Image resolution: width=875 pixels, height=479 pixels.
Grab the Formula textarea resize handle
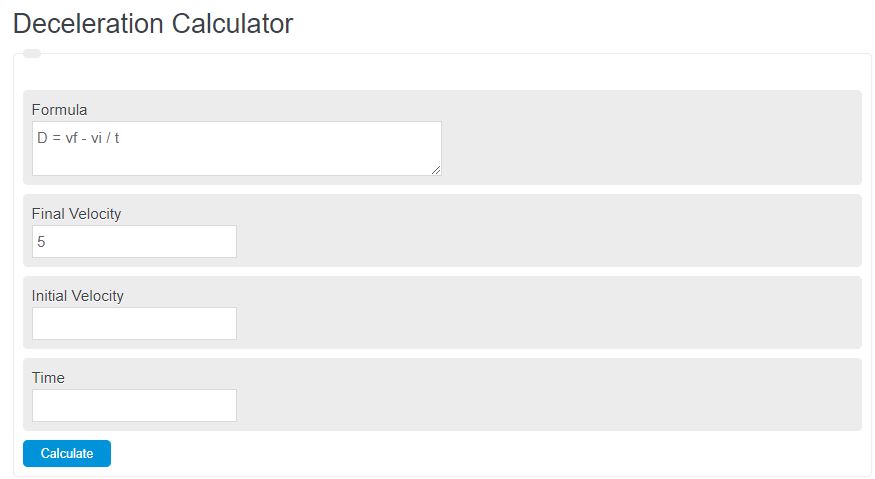[x=436, y=170]
